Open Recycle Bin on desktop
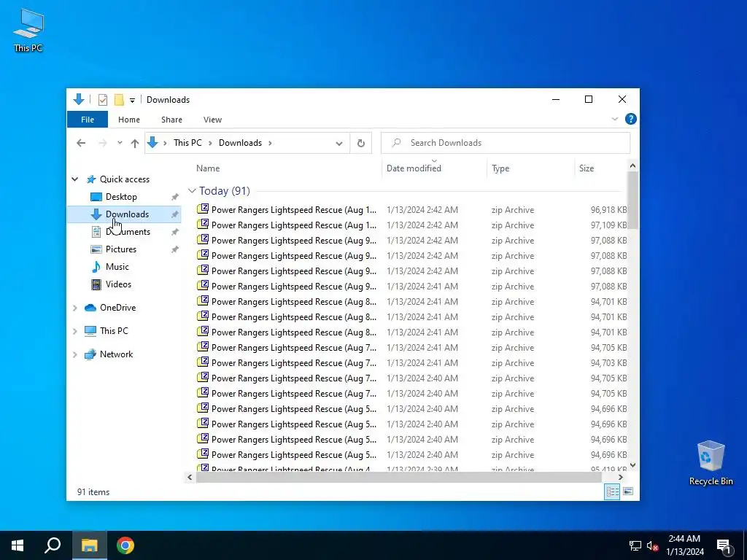 (711, 463)
